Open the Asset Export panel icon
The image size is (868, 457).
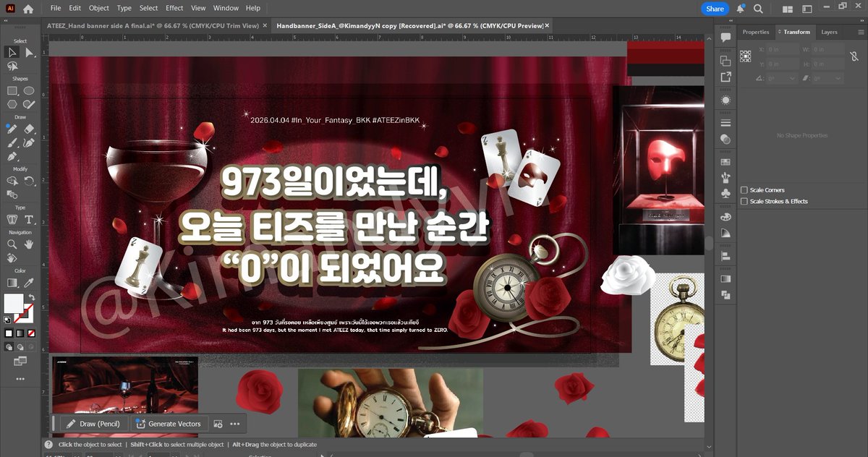click(x=726, y=77)
